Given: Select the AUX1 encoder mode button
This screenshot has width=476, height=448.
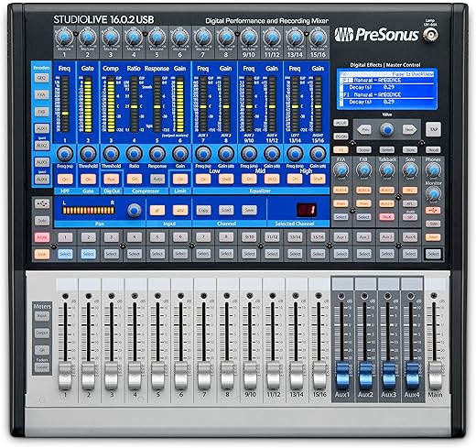Looking at the screenshot, I should (x=42, y=128).
